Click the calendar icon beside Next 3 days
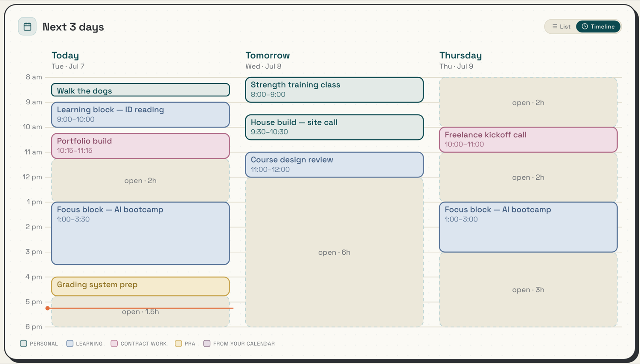Viewport: 640px width, 364px height. 27,26
